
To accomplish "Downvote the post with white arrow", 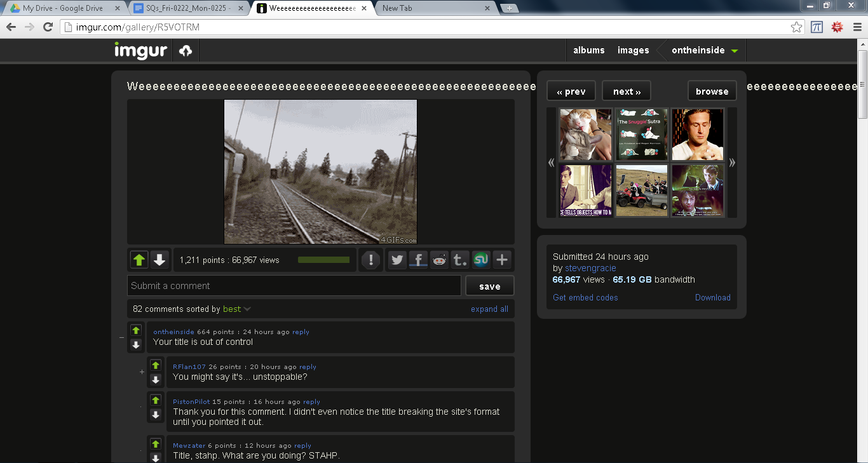I will (159, 260).
